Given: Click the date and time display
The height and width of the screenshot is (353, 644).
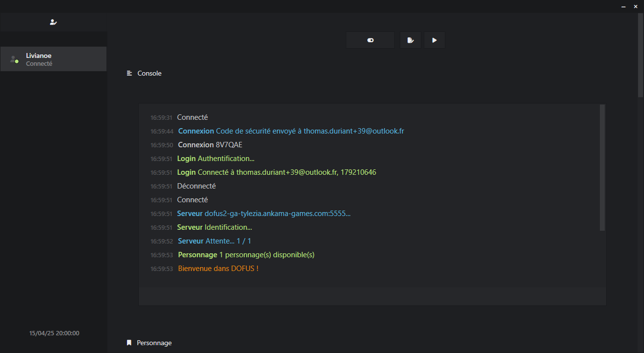Looking at the screenshot, I should 54,333.
